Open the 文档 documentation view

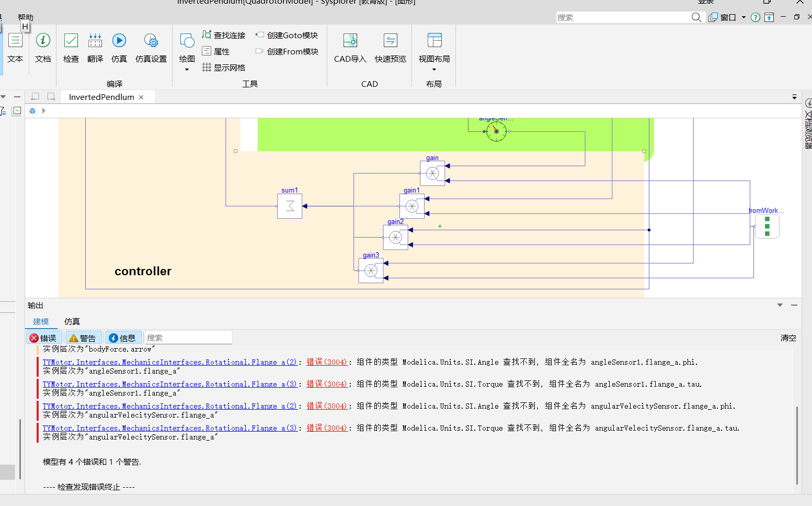(x=43, y=48)
